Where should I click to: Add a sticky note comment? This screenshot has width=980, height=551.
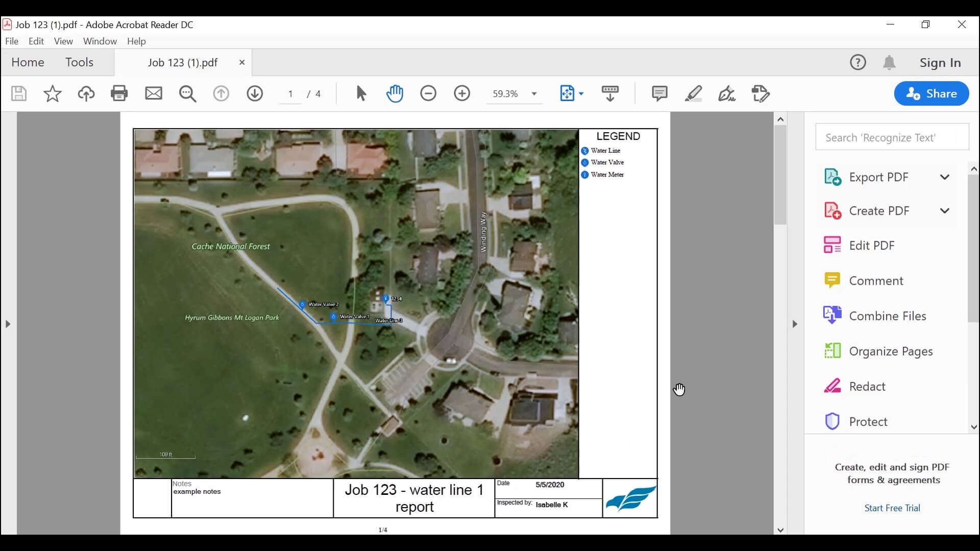tap(659, 94)
